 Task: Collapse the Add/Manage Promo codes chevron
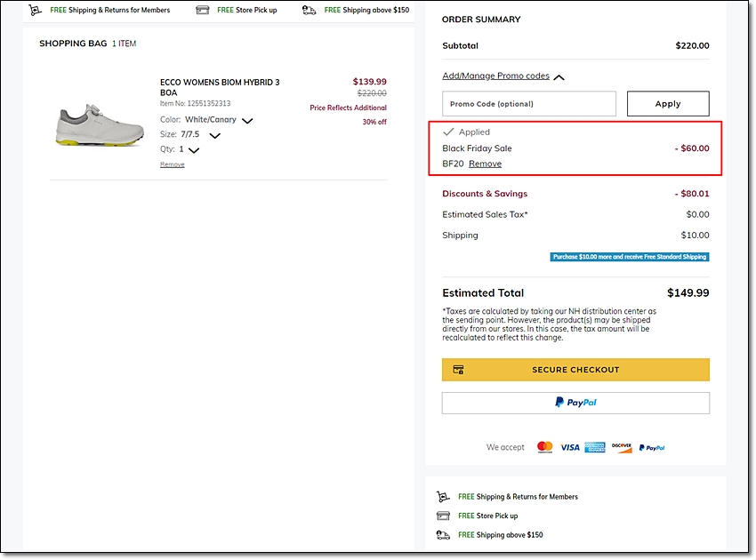click(559, 77)
